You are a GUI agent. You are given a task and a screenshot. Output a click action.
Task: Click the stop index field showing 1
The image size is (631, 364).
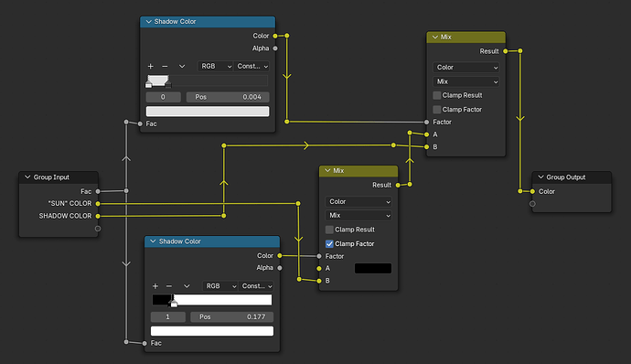[168, 316]
